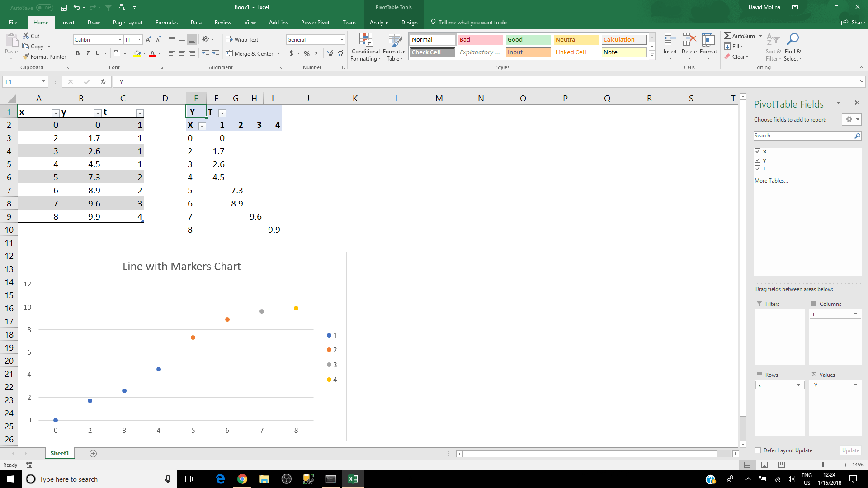Click the Wrap Text icon
This screenshot has height=488, width=868.
[229, 40]
